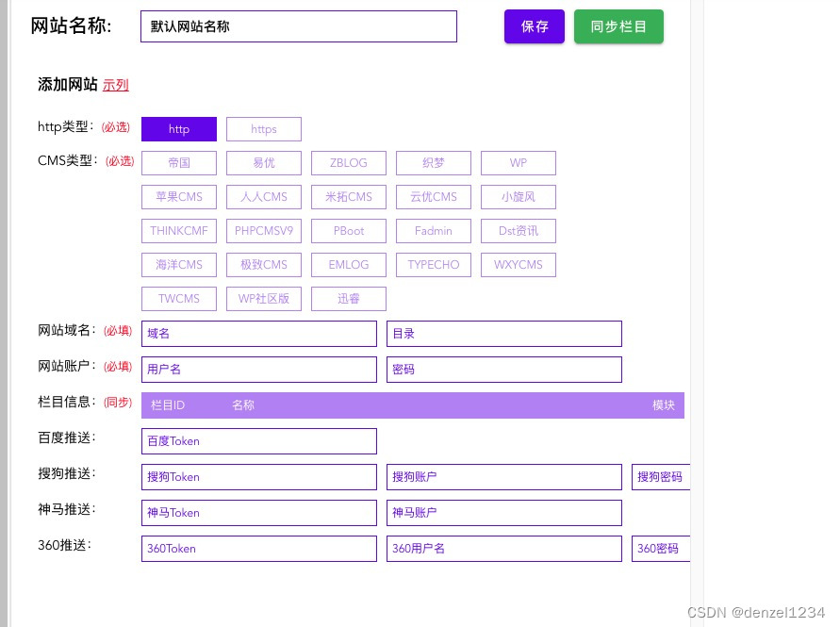Click the green 同步栏目 button
This screenshot has height=627, width=840.
click(618, 26)
